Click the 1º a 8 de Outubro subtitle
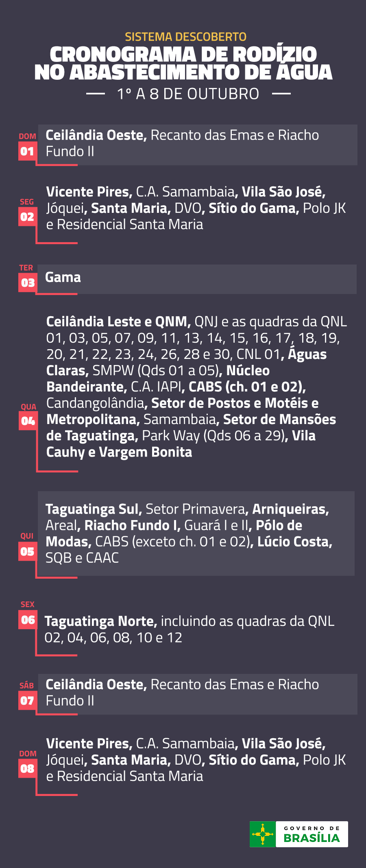The height and width of the screenshot is (868, 366). coord(188,94)
